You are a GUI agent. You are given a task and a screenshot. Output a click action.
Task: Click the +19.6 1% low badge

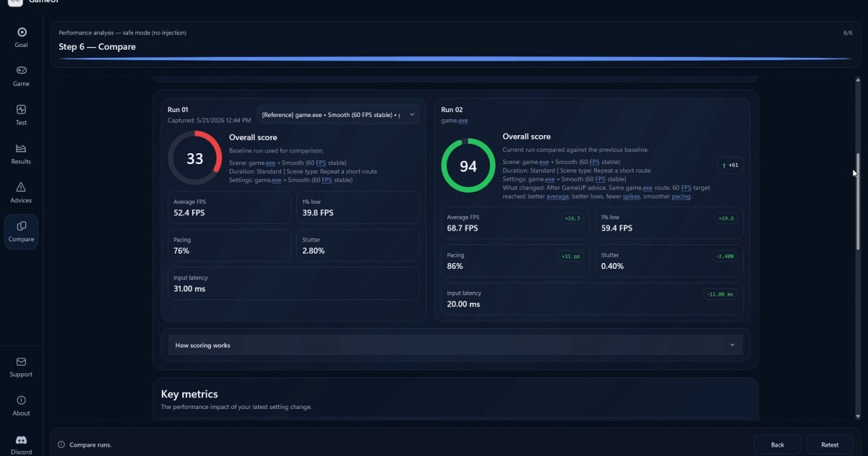tap(726, 218)
